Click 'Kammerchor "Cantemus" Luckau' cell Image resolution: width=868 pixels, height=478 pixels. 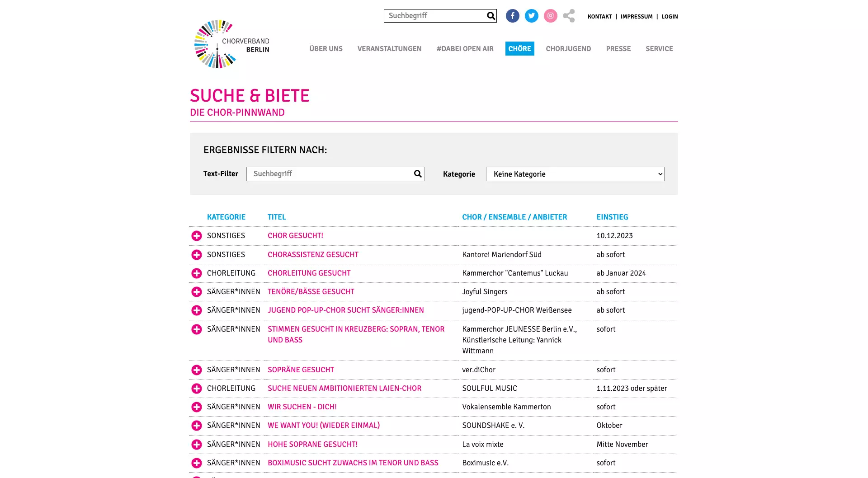(x=515, y=273)
